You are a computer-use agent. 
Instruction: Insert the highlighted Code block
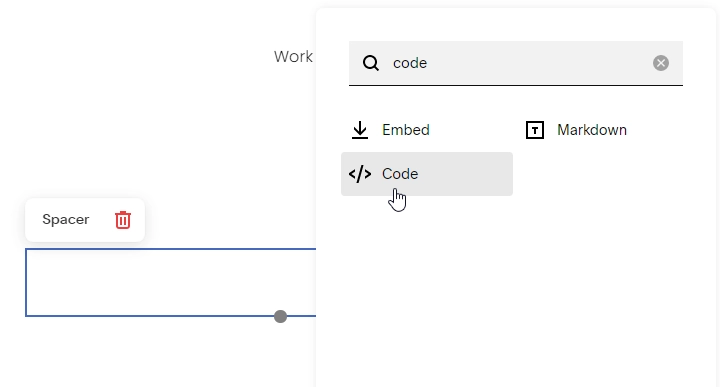[427, 174]
